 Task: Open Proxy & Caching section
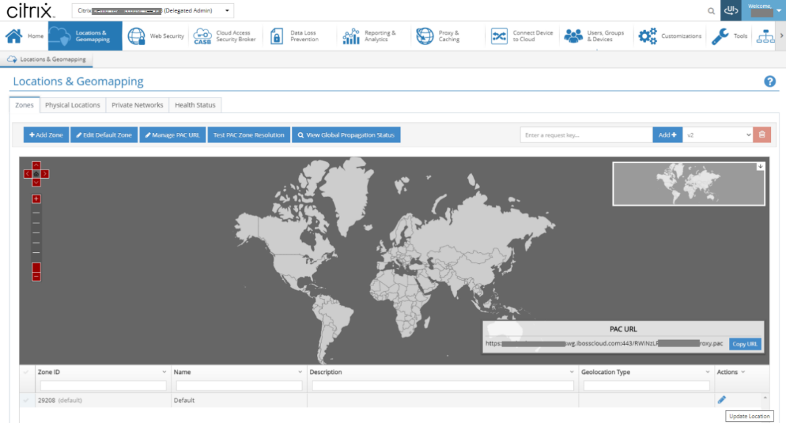click(x=439, y=36)
